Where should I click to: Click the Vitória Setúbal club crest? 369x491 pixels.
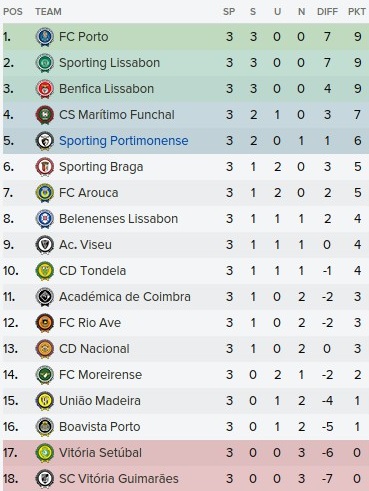[x=45, y=453]
